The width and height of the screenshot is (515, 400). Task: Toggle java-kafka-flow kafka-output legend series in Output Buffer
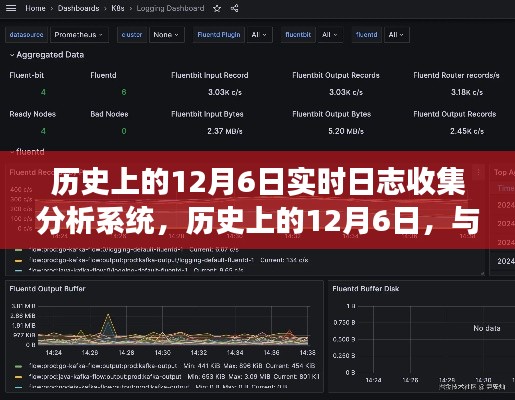click(x=105, y=377)
